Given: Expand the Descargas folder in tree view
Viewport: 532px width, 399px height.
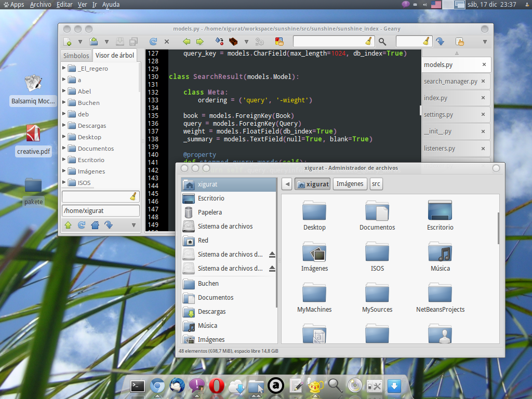Looking at the screenshot, I should 64,125.
